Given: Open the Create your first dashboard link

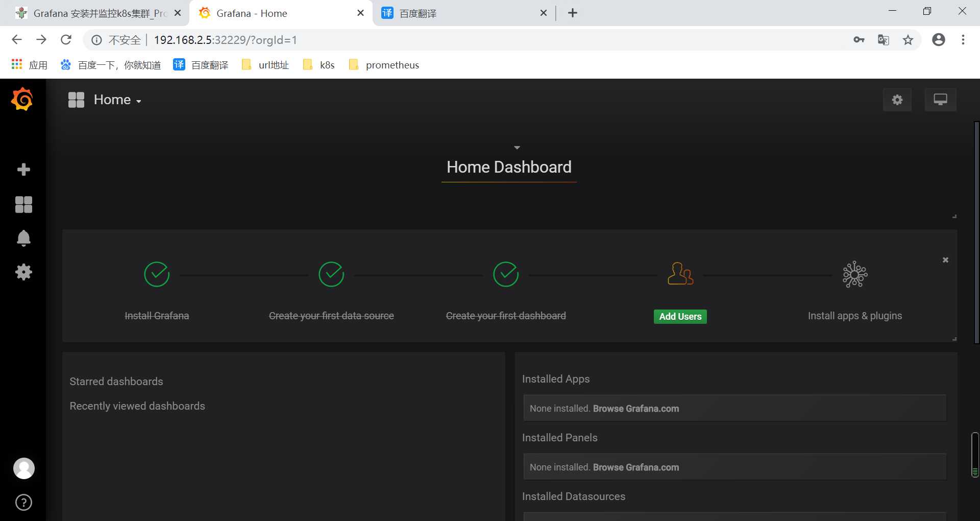Looking at the screenshot, I should click(506, 316).
